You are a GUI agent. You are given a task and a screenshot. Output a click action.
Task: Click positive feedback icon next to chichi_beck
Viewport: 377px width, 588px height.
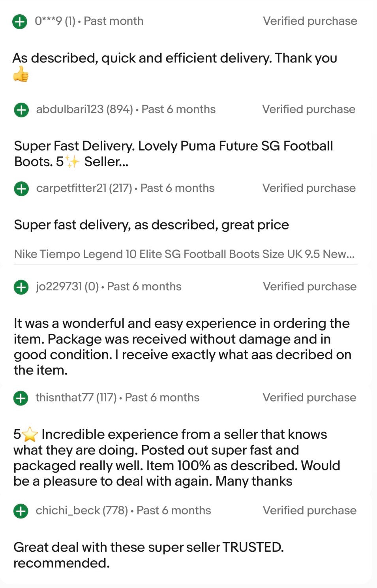(x=21, y=511)
